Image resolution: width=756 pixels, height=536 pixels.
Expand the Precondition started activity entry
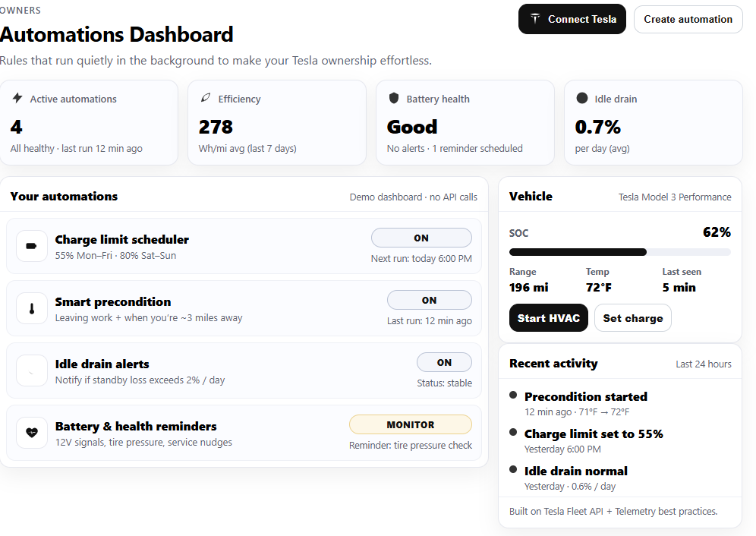[586, 396]
